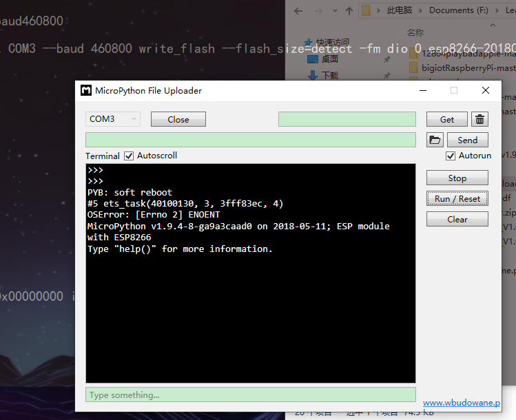
Task: Open Explorer recent locations dropdown chevron
Action: pyautogui.click(x=335, y=11)
